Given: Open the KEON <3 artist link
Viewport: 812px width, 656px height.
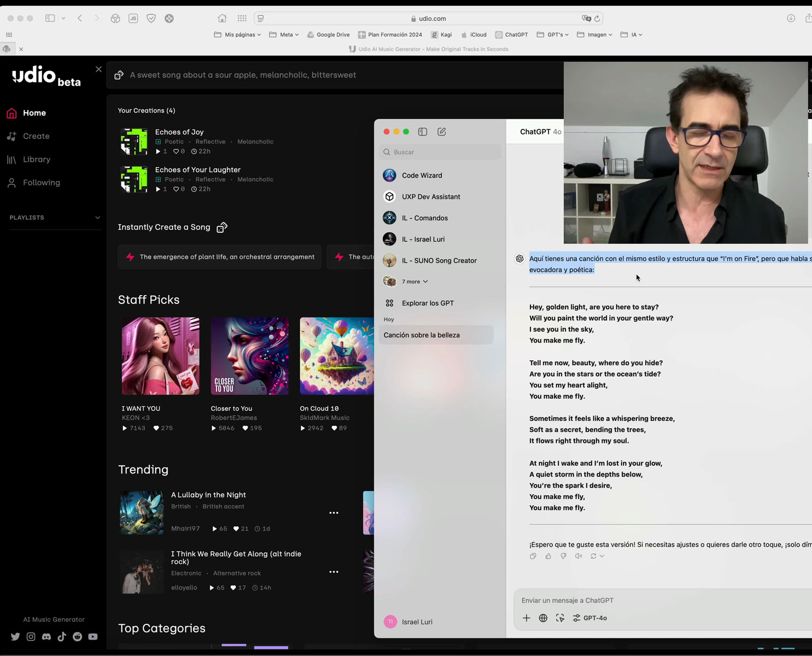Looking at the screenshot, I should 136,418.
